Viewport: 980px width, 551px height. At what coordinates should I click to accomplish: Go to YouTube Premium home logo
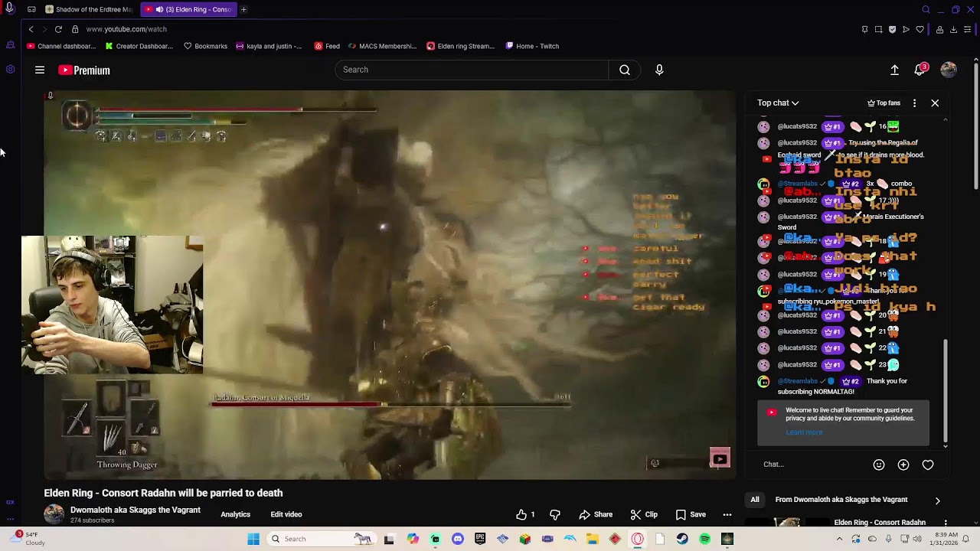[x=84, y=70]
